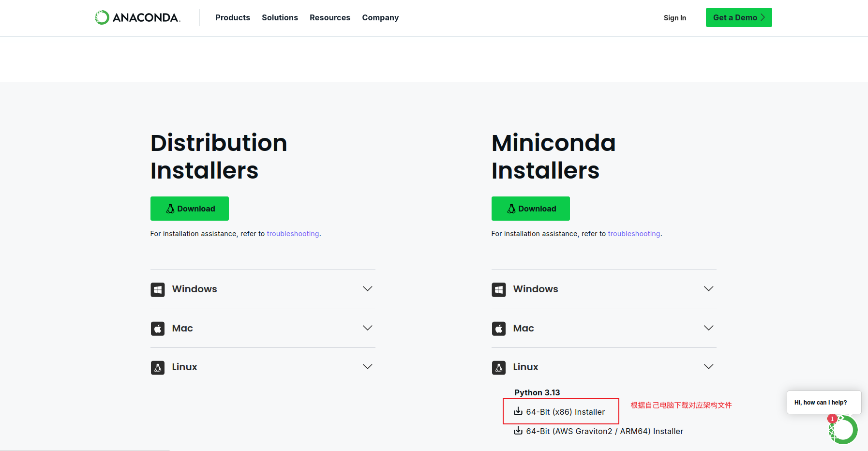Screen dimensions: 868x451
Task: Click download icon beside ARM64 Installer
Action: [x=518, y=431]
